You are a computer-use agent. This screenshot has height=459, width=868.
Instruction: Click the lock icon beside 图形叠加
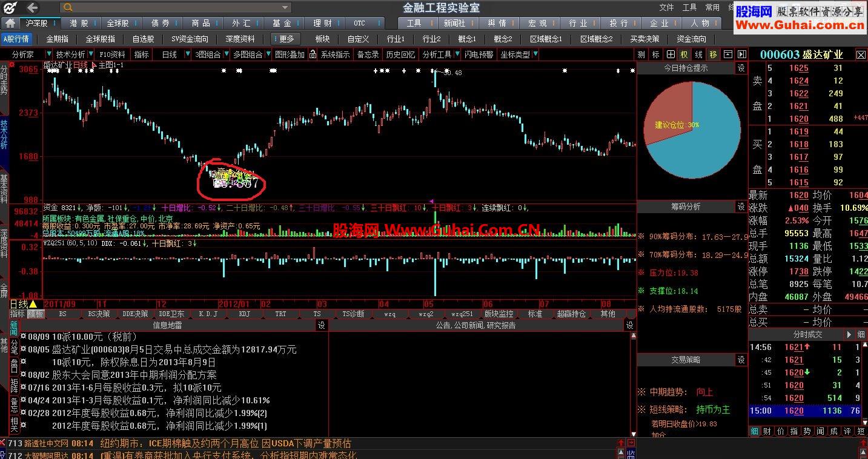tap(313, 54)
